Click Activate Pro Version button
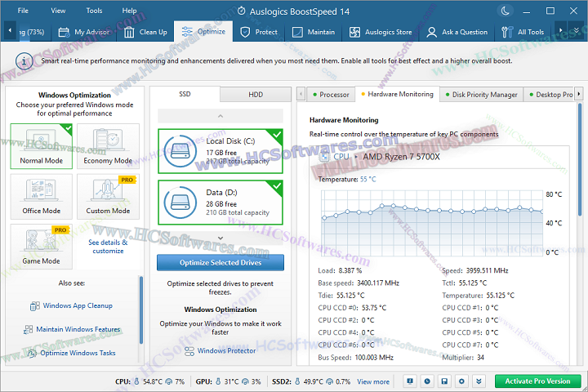Screen dimensions: 588x392 click(537, 381)
